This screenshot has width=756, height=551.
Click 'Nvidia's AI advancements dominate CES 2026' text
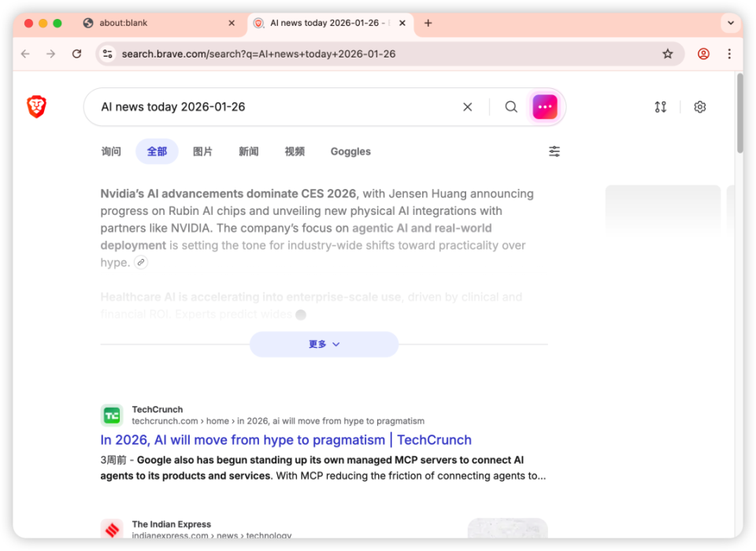click(228, 194)
